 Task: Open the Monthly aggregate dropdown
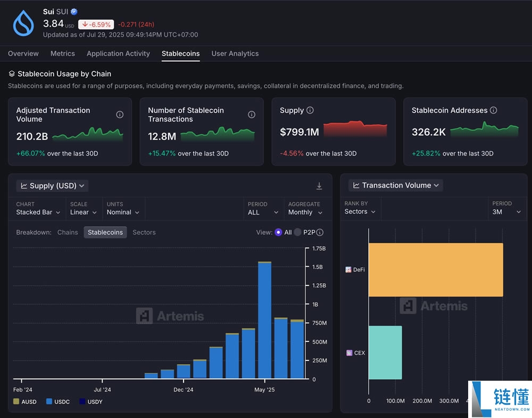[x=305, y=212]
